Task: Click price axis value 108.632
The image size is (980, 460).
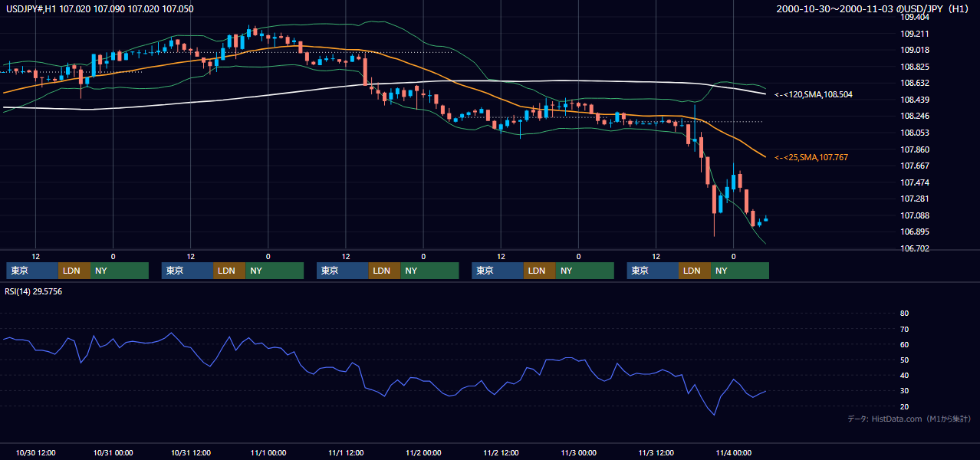Action: (914, 83)
